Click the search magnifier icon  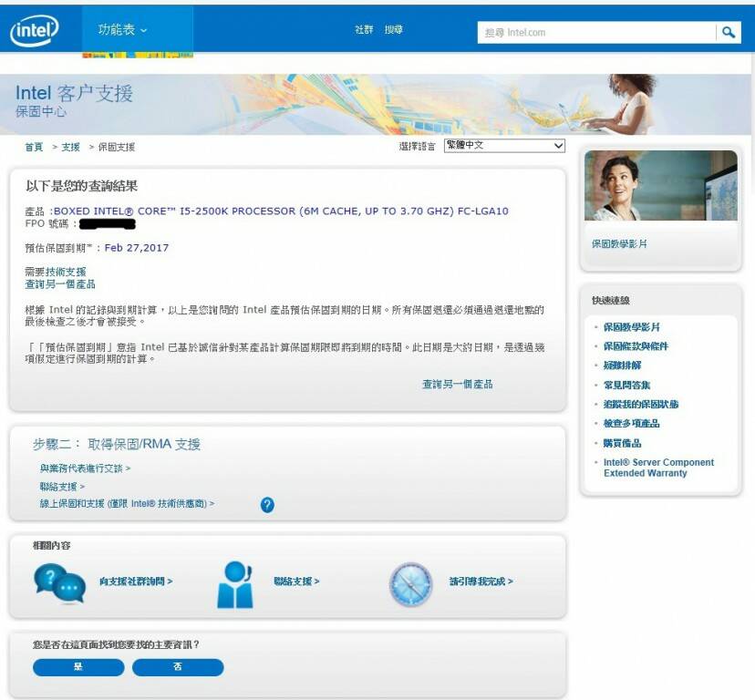pyautogui.click(x=729, y=32)
